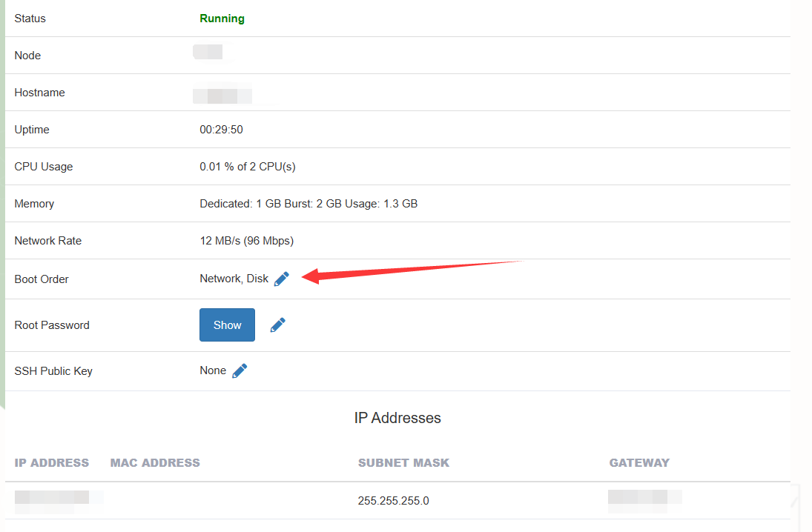The height and width of the screenshot is (532, 812).
Task: Click the GATEWAY column header
Action: point(639,462)
